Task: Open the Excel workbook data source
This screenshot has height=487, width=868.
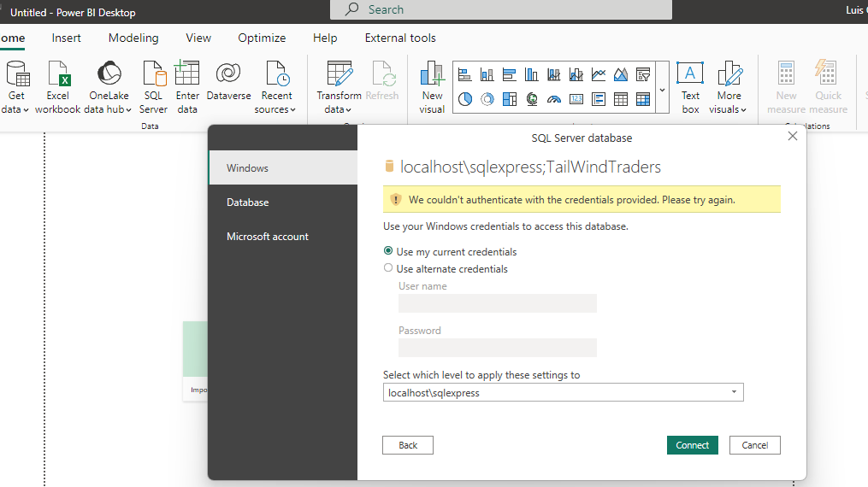Action: pos(57,87)
